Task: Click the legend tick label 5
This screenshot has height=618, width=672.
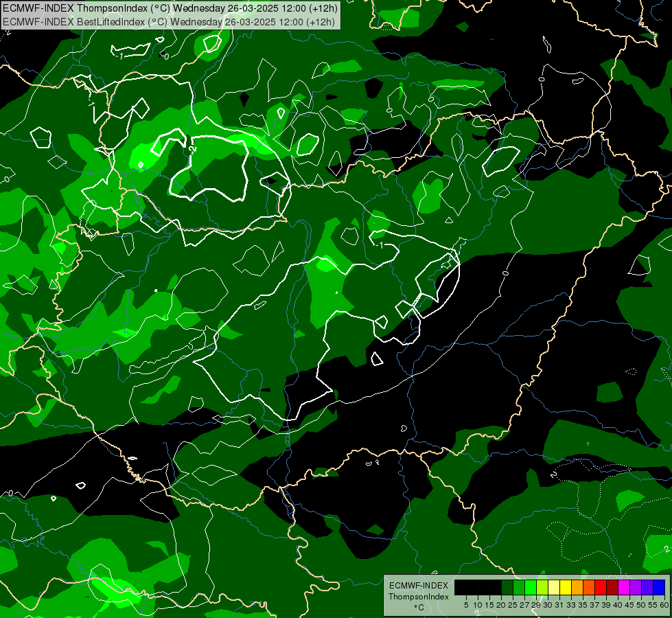Action: 466,605
